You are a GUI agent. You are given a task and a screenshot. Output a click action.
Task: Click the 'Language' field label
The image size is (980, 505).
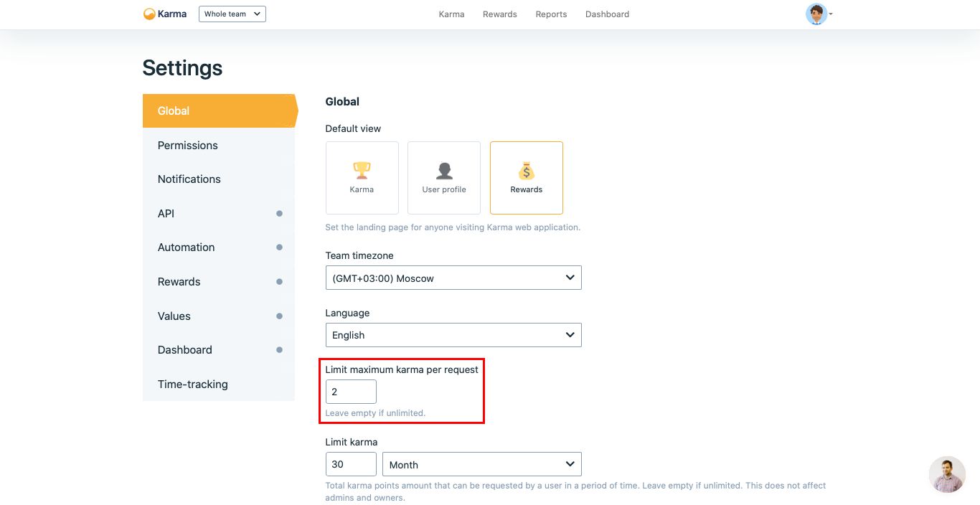click(347, 313)
